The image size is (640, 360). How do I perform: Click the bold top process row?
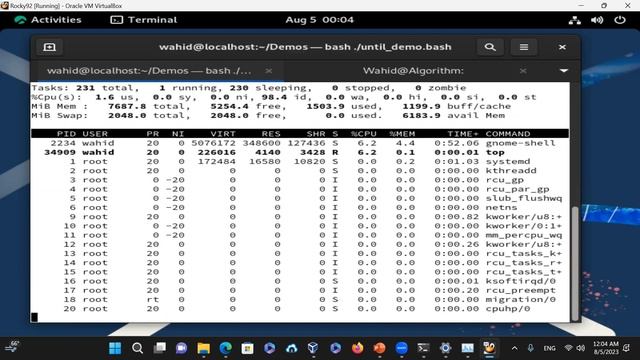300,152
